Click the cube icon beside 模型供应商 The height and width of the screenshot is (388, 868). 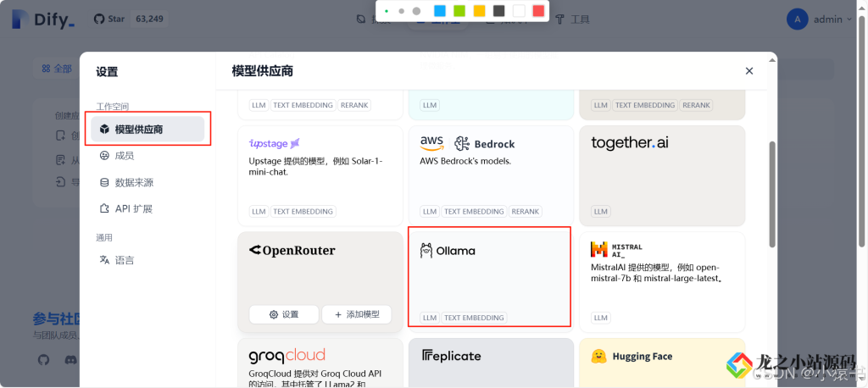[x=104, y=129]
